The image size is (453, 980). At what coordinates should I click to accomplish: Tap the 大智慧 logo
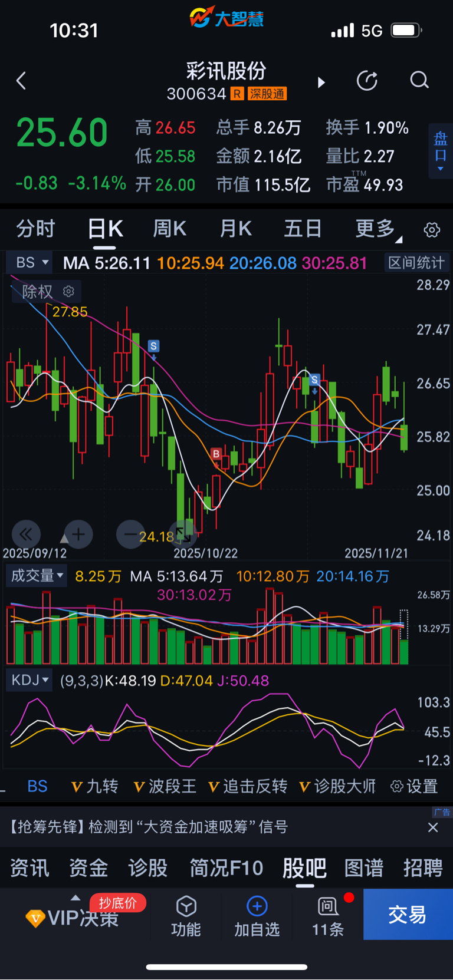[226, 18]
